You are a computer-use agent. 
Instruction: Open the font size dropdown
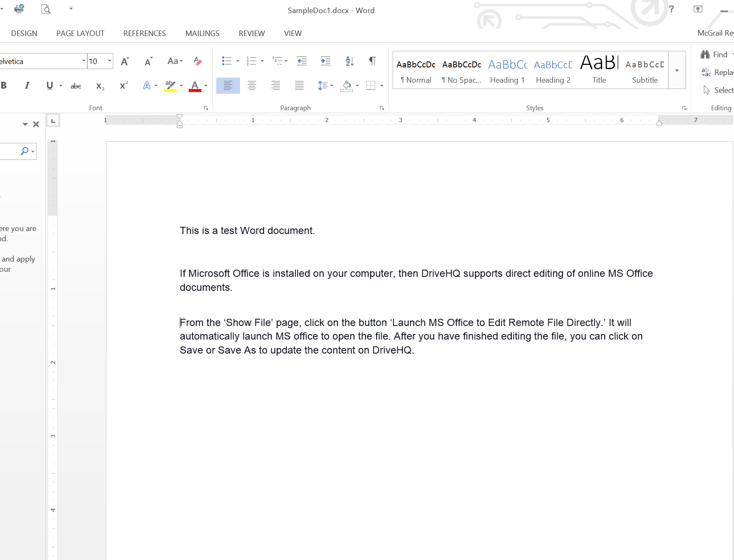tap(110, 61)
